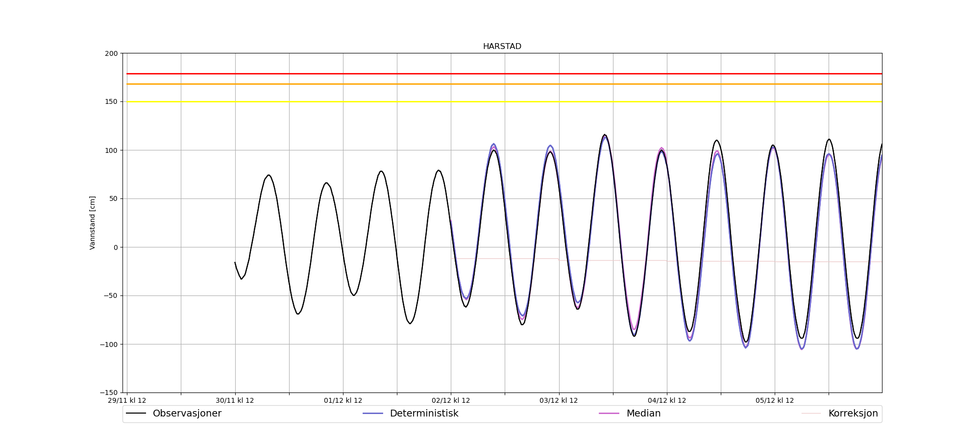Viewport: 980px width, 441px height.
Task: Select the 02/12 kl 12 tick label
Action: (x=451, y=401)
